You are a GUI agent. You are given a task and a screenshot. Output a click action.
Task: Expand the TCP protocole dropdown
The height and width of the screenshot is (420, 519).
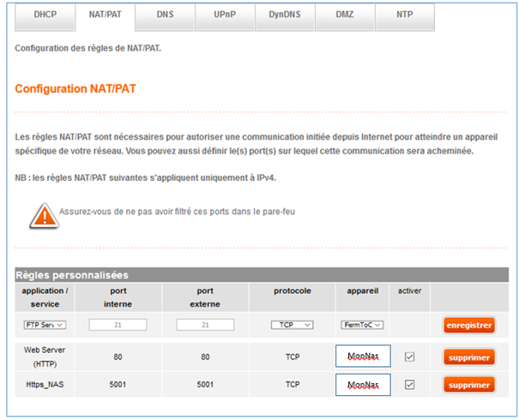click(x=291, y=325)
